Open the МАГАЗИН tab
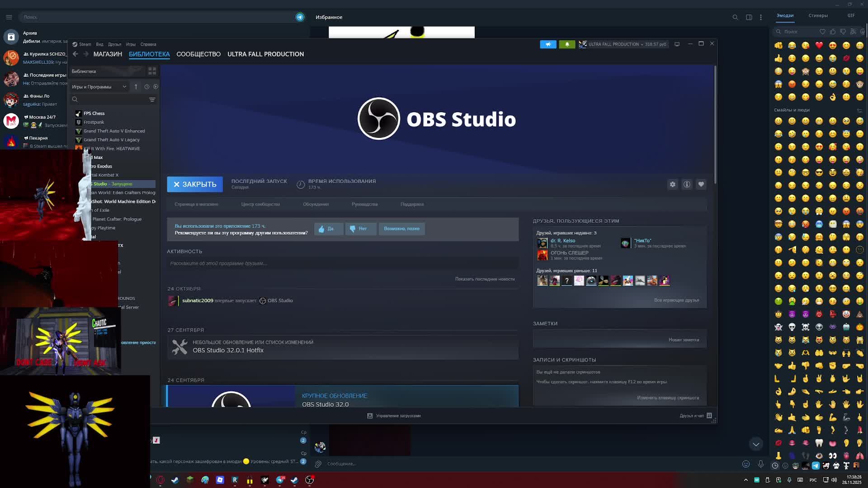This screenshot has height=488, width=868. 108,54
